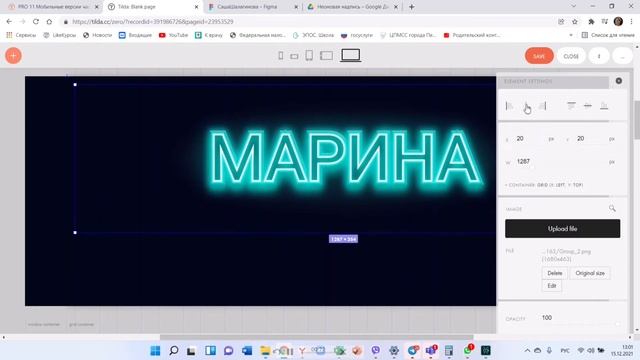Image resolution: width=640 pixels, height=360 pixels.
Task: Expand the hidden bookmarks overflow arrow
Action: tap(571, 35)
